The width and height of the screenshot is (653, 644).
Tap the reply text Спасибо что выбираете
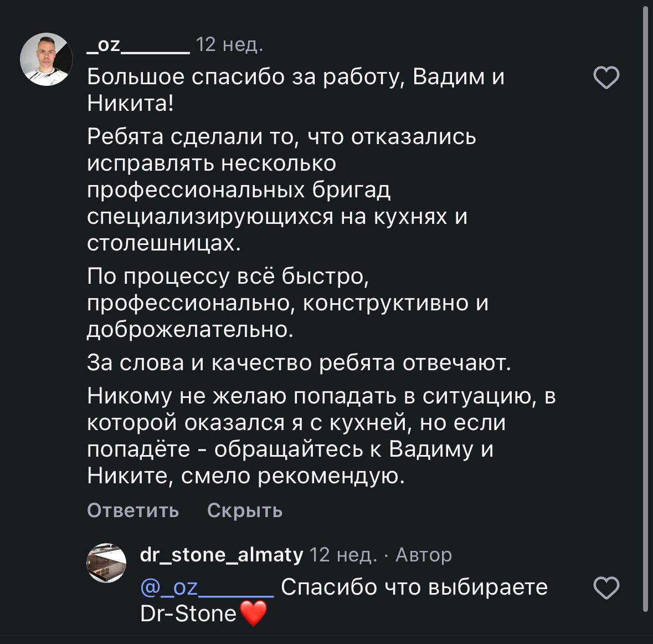point(414,586)
